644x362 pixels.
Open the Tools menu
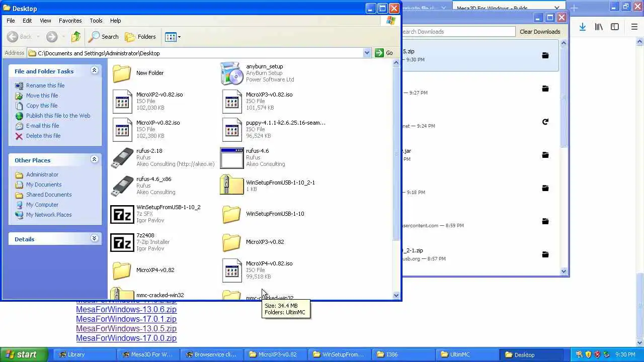tap(96, 21)
